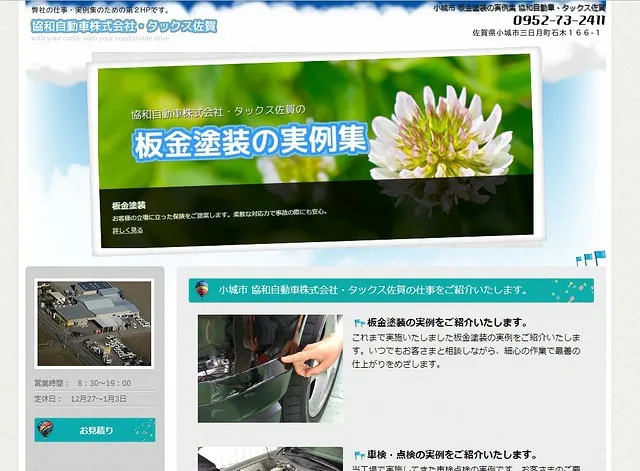Click 弊社の仕事・実例集のための第2HPです text
The height and width of the screenshot is (471, 640).
tap(101, 10)
